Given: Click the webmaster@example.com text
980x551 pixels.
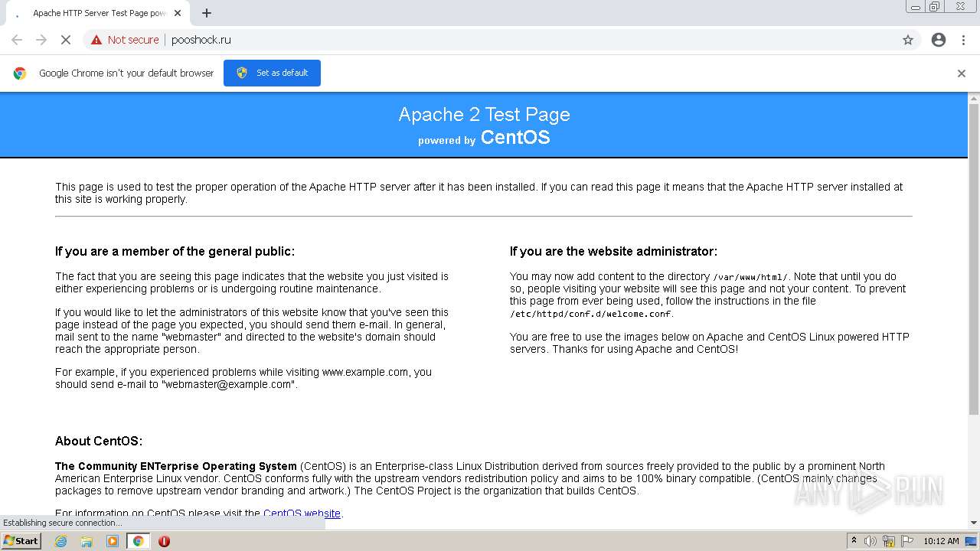Looking at the screenshot, I should coord(229,384).
